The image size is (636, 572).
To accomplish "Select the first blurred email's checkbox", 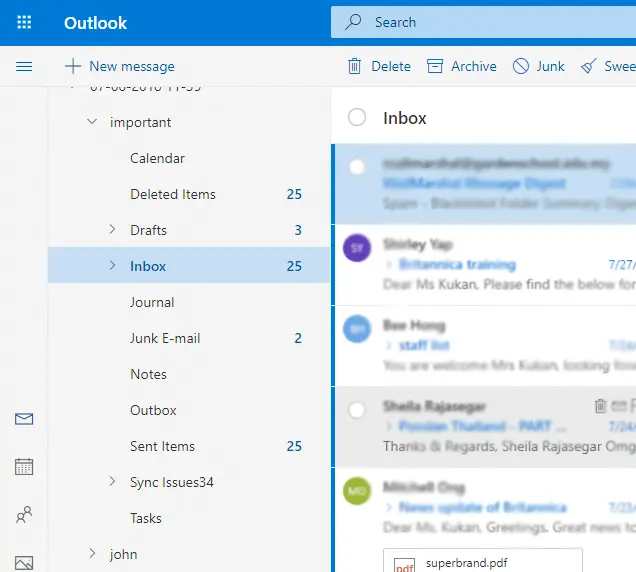I will coord(357,167).
